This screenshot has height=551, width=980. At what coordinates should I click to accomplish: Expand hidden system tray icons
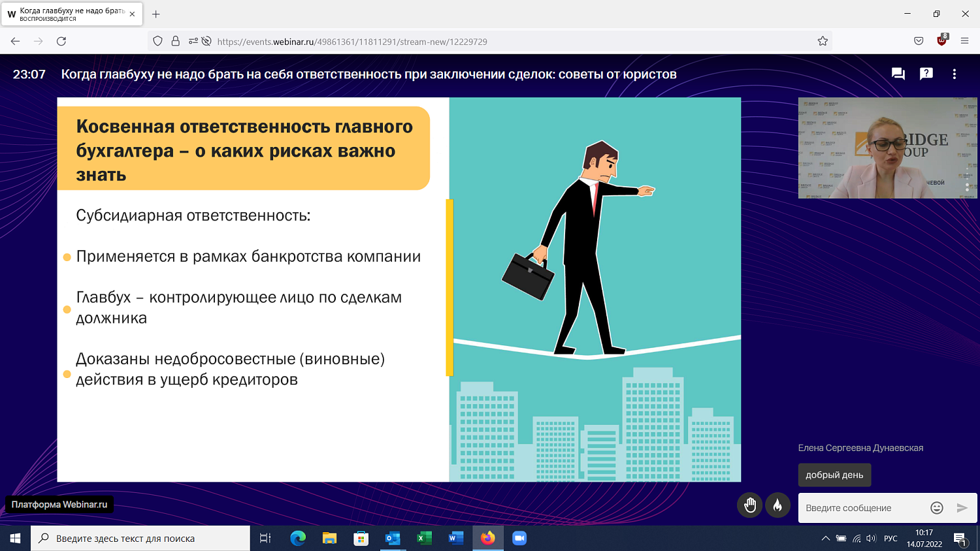tap(825, 538)
